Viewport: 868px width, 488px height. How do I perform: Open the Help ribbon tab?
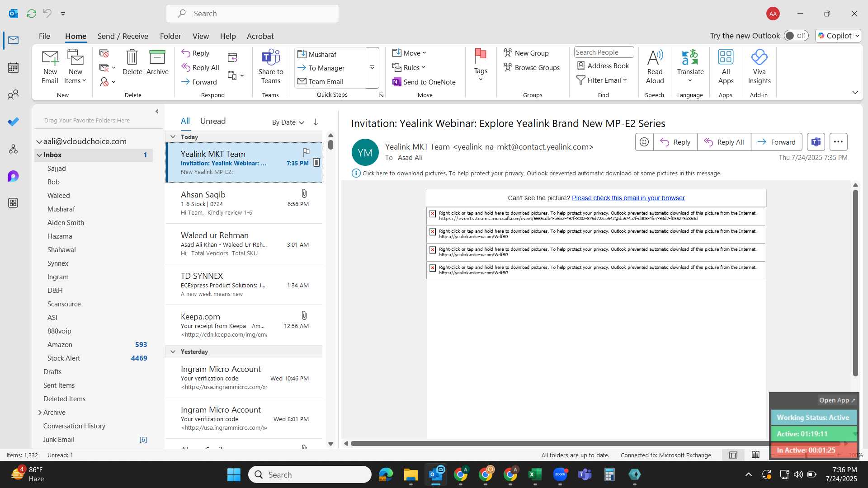228,36
